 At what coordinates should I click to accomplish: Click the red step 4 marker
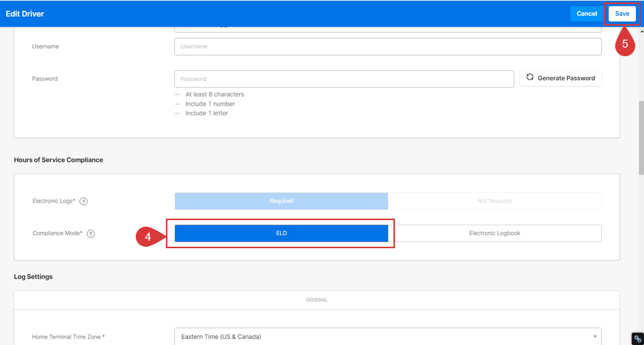149,237
